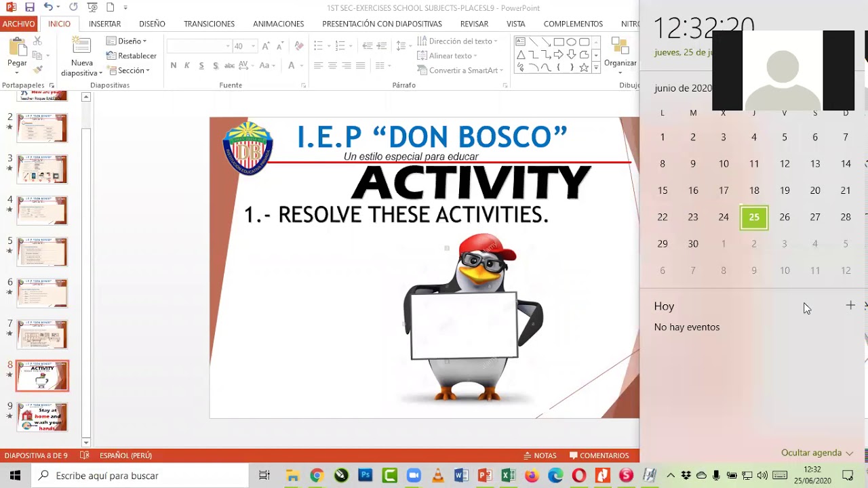Switch to the ANIMACIONES tab
Image resolution: width=868 pixels, height=488 pixels.
(x=278, y=24)
